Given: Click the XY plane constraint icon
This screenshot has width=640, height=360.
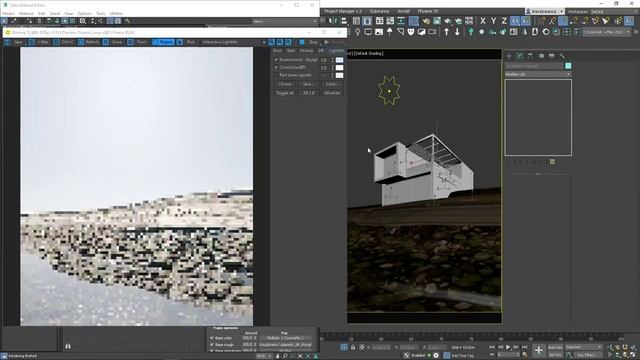Looking at the screenshot, I should tap(515, 21).
